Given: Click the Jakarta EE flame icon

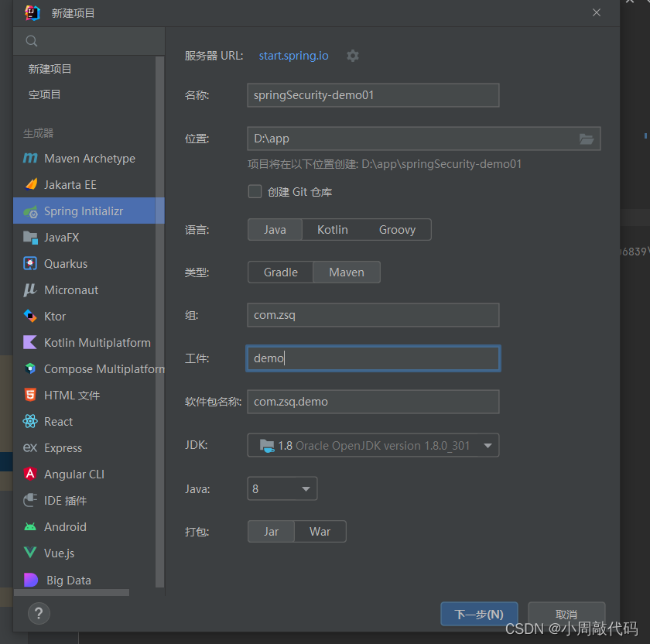Looking at the screenshot, I should coord(31,184).
